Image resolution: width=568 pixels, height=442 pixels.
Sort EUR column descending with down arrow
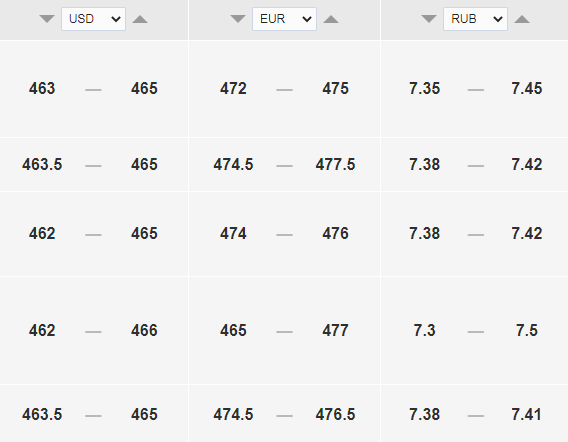click(x=238, y=19)
